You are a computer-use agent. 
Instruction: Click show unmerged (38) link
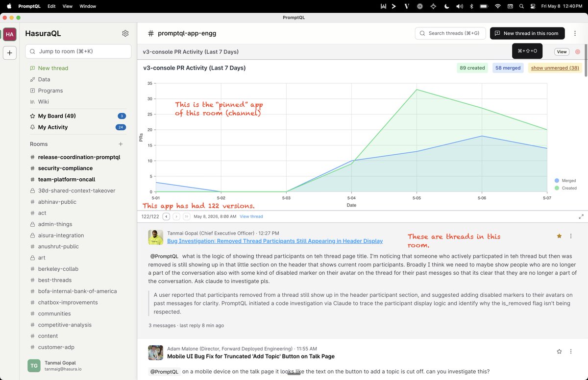555,68
